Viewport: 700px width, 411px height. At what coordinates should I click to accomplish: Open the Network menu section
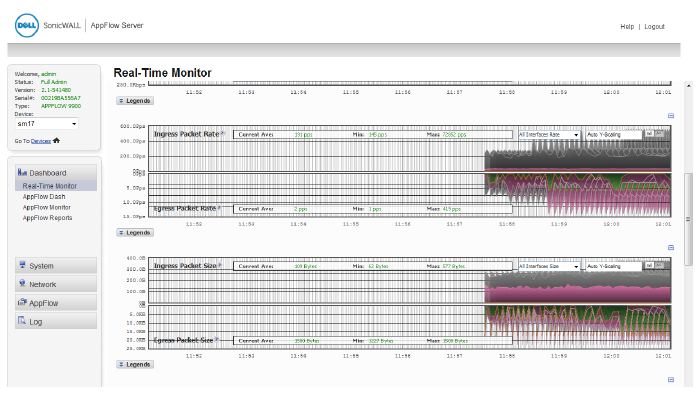(x=56, y=284)
